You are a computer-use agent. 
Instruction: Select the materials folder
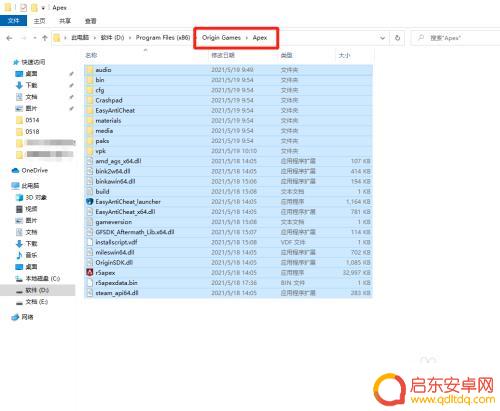pyautogui.click(x=228, y=121)
